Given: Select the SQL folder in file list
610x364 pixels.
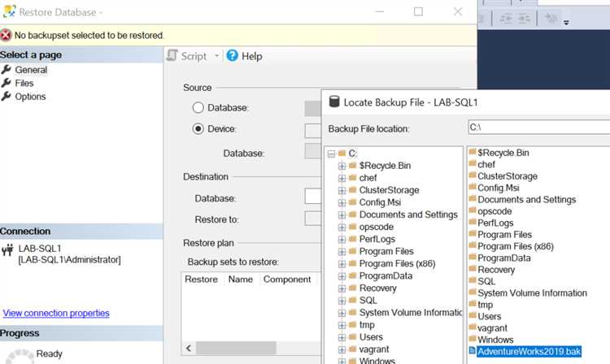Looking at the screenshot, I should point(486,281).
